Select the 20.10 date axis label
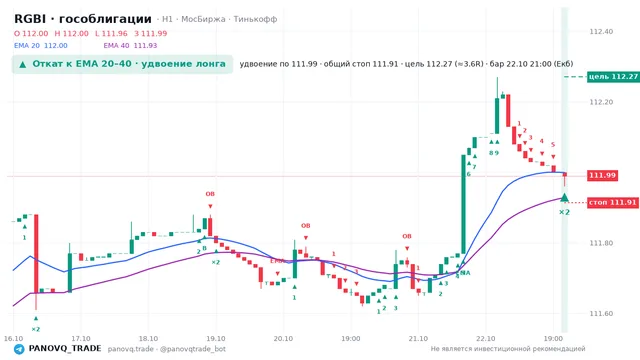The height and width of the screenshot is (360, 640). pos(283,339)
